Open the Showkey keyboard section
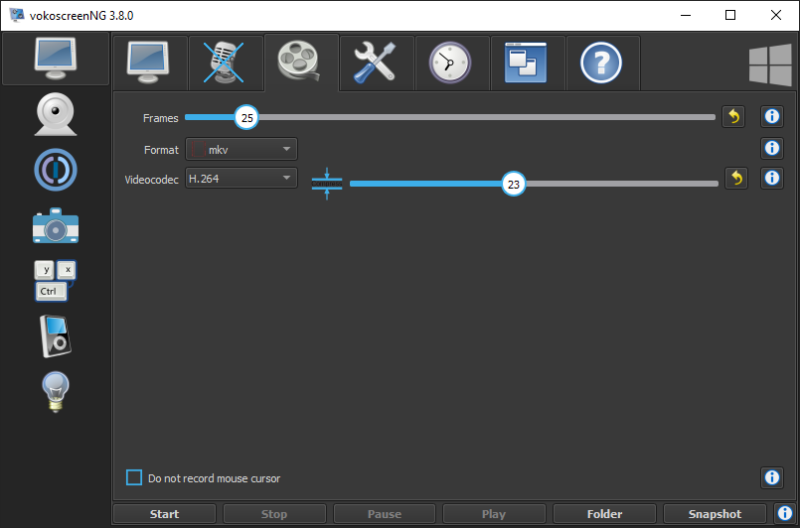This screenshot has width=800, height=528. point(56,281)
